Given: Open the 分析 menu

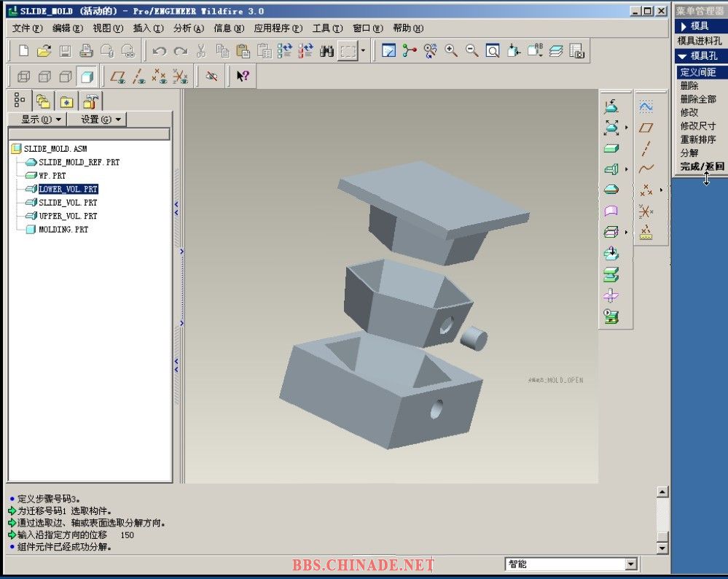Looking at the screenshot, I should 188,28.
